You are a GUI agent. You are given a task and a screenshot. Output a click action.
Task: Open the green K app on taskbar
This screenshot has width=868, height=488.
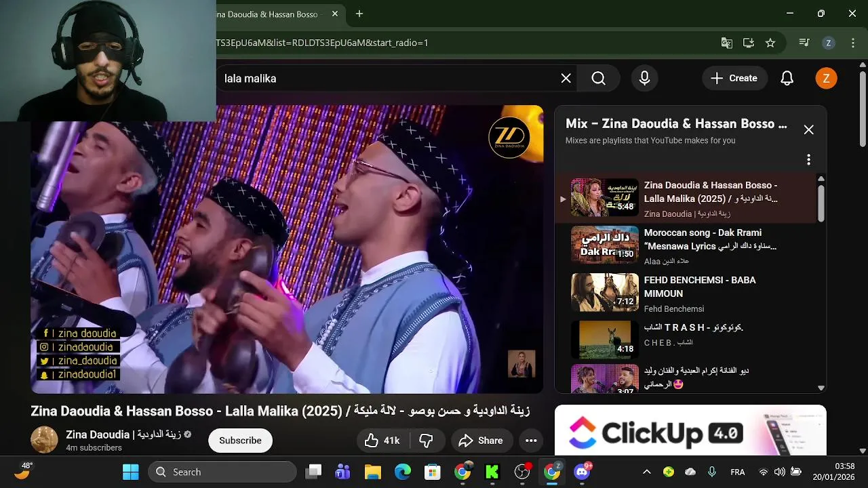point(492,472)
